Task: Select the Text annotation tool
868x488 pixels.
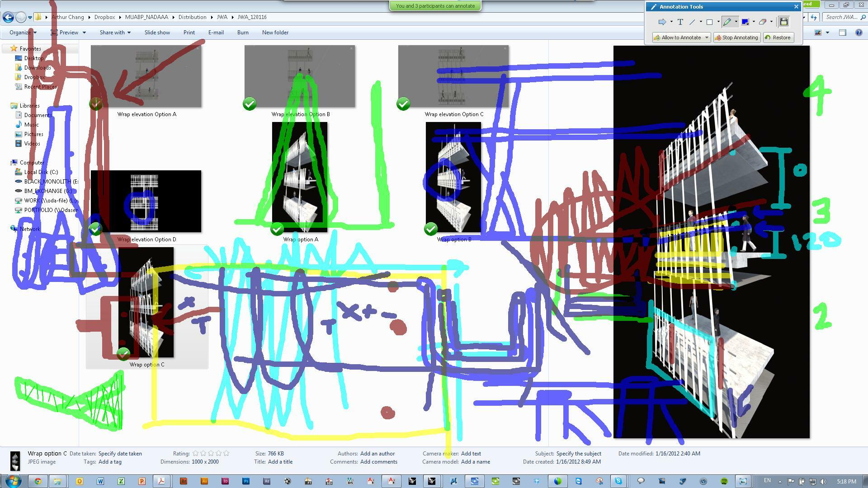Action: point(680,22)
